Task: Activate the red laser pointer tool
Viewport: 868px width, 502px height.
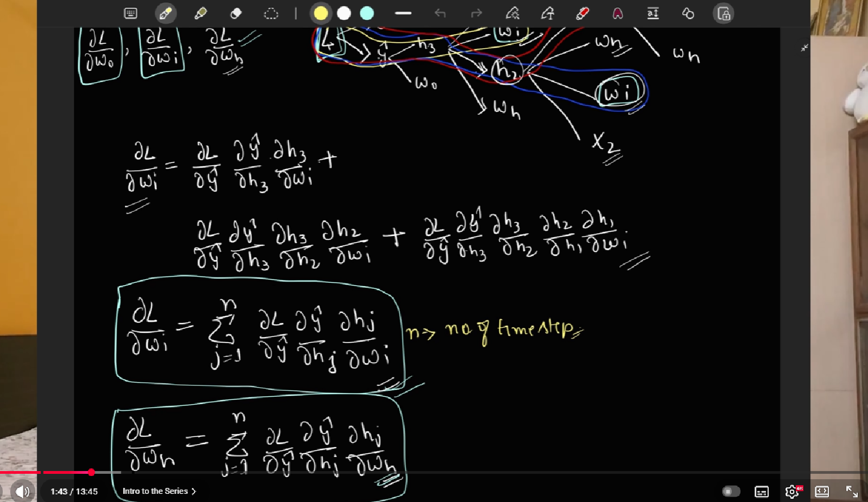Action: [583, 14]
